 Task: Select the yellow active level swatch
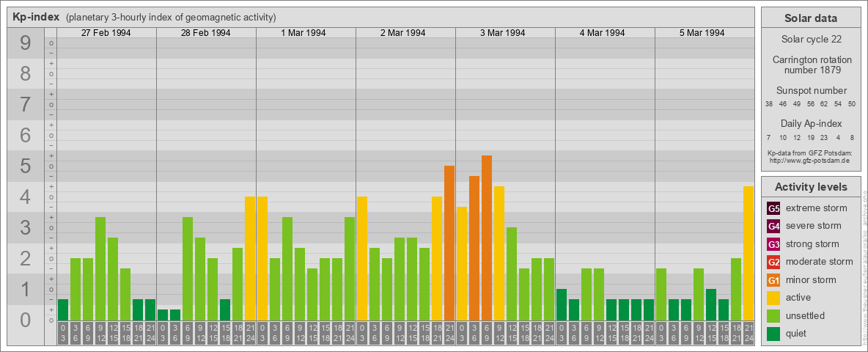click(773, 298)
